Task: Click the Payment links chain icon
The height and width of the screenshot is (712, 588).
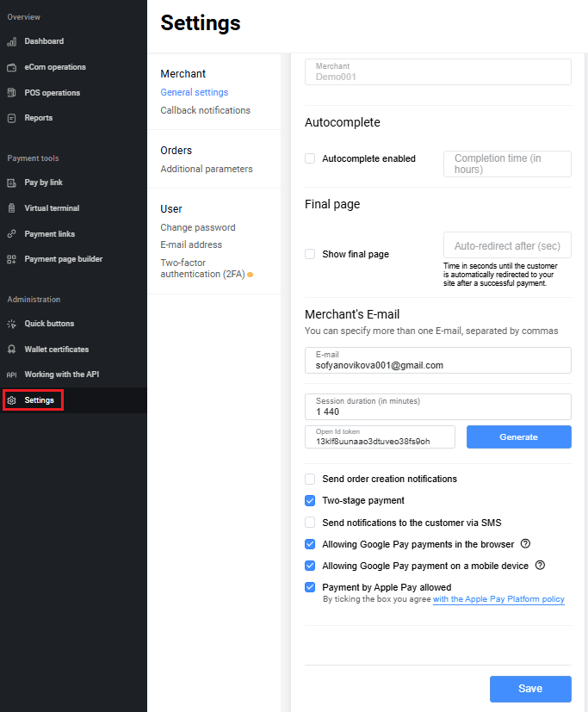Action: tap(12, 233)
